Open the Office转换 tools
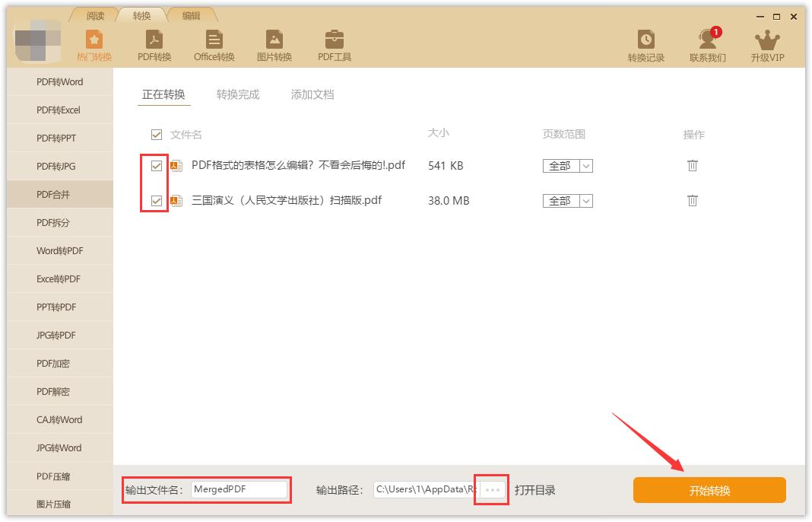The height and width of the screenshot is (522, 812). 214,43
